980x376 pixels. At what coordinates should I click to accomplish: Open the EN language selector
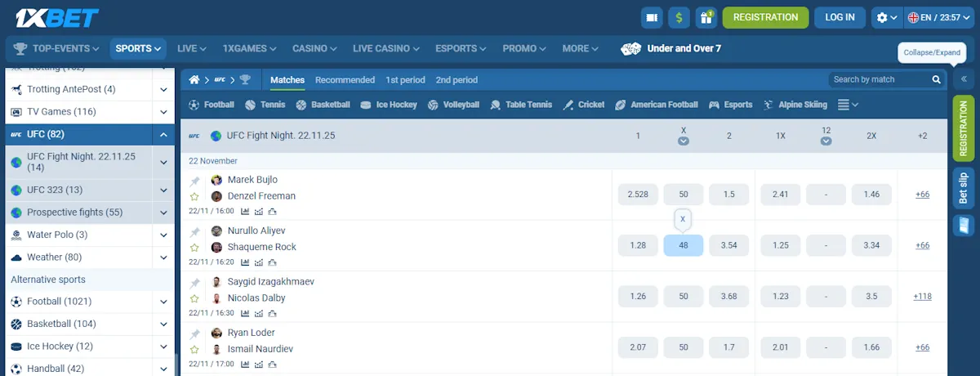tap(939, 17)
